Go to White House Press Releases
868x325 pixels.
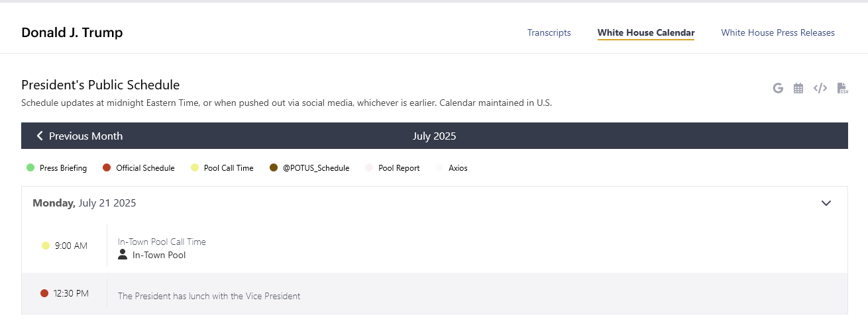778,32
